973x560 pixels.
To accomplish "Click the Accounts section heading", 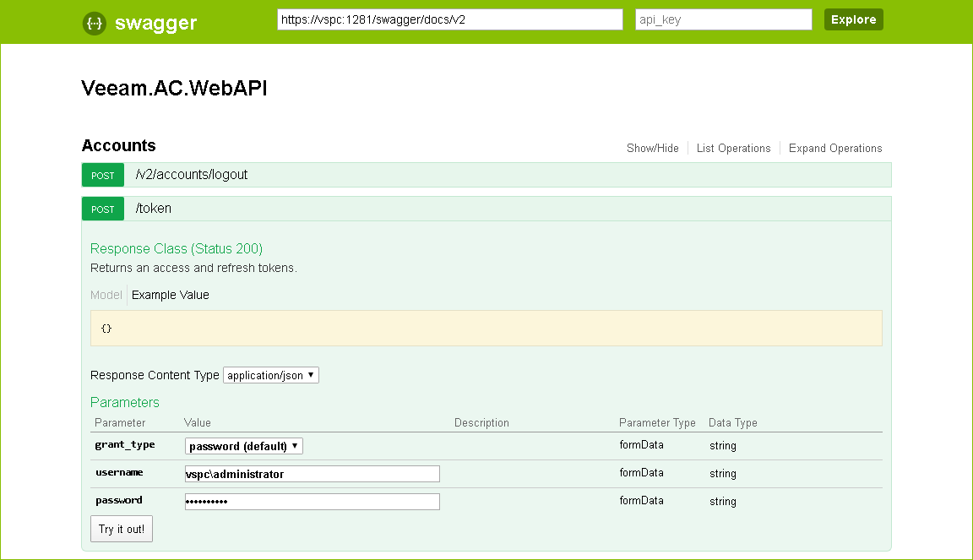I will click(118, 145).
